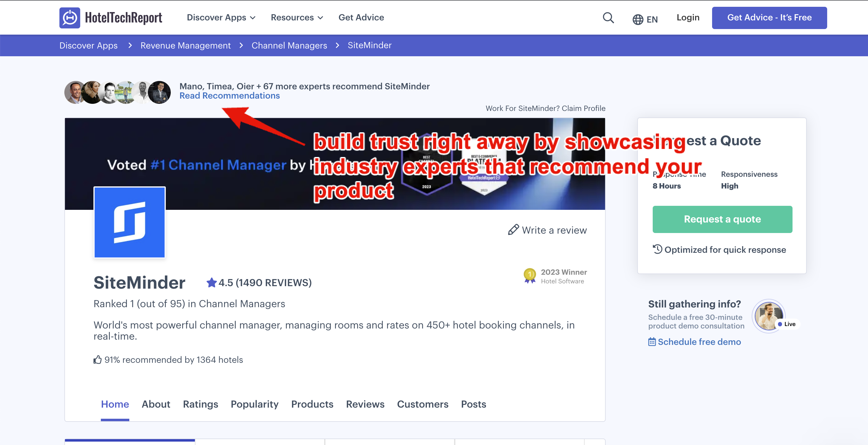Open the EN language selector

(x=652, y=19)
